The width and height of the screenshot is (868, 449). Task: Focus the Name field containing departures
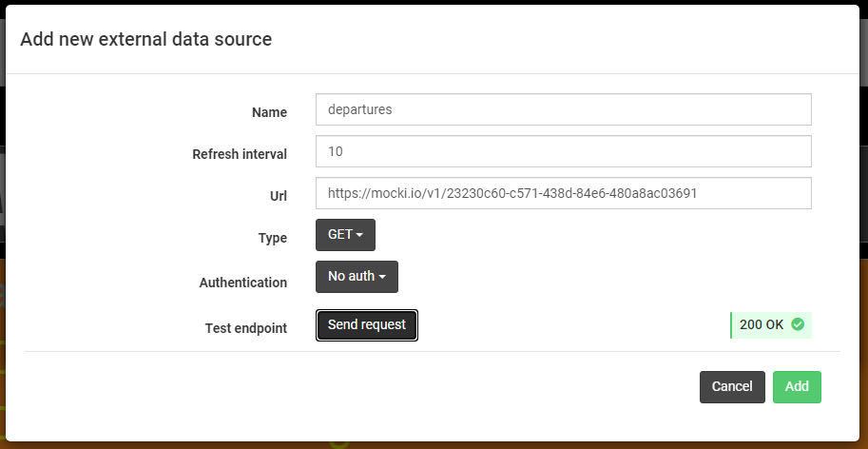(x=564, y=109)
